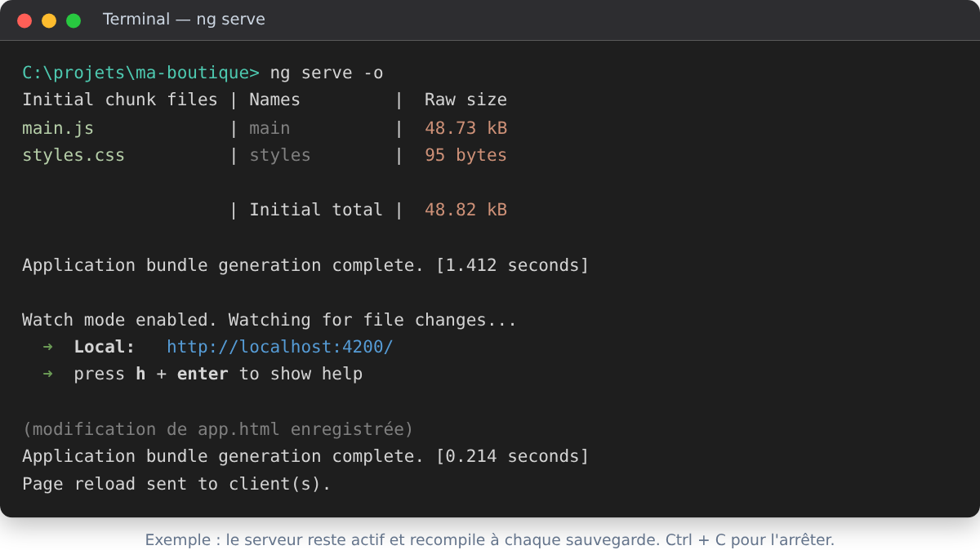Click the 48.73 kB size value
This screenshot has width=980, height=550.
pos(465,128)
